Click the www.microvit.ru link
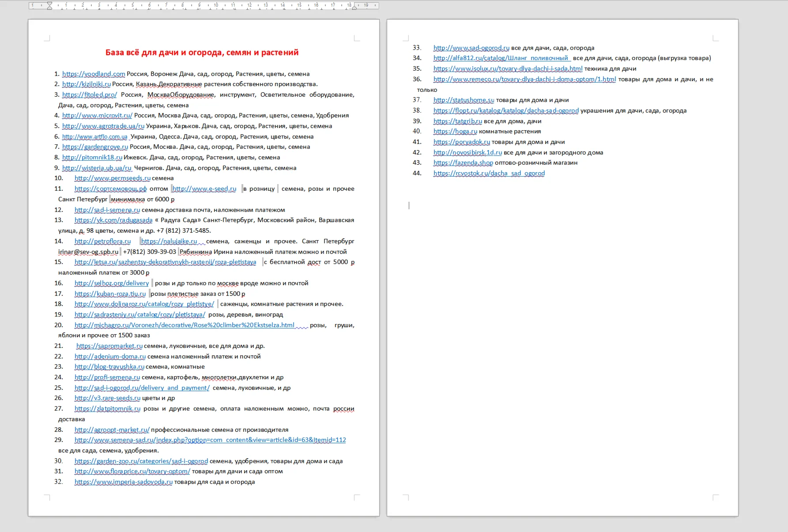The height and width of the screenshot is (532, 788). tap(97, 115)
